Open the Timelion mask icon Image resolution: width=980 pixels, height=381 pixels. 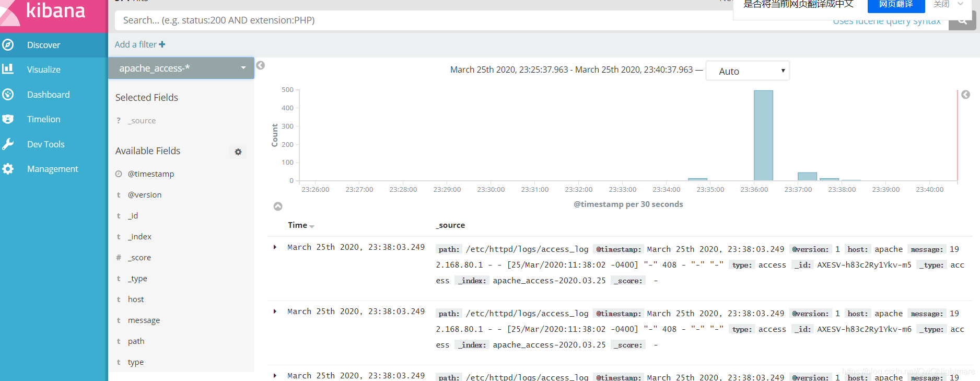pos(8,119)
